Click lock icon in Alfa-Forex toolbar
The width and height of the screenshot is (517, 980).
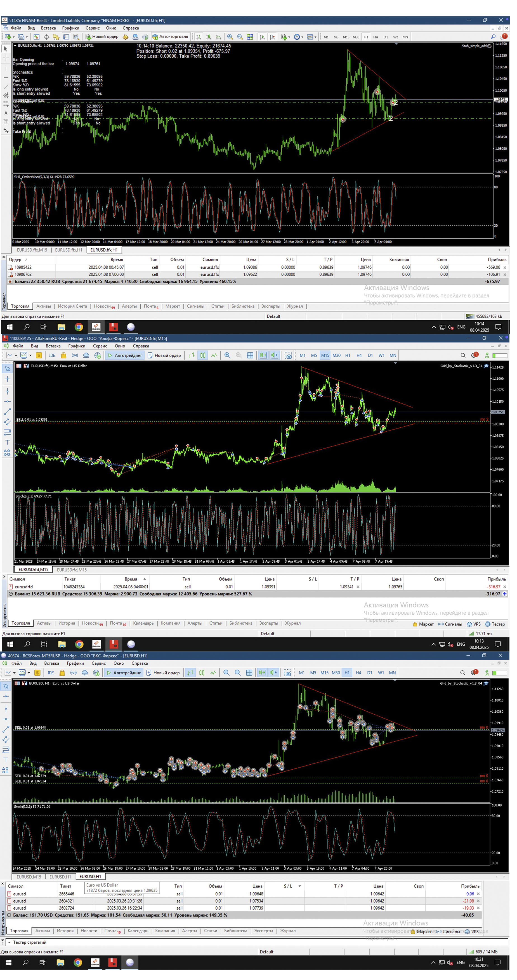pyautogui.click(x=63, y=356)
